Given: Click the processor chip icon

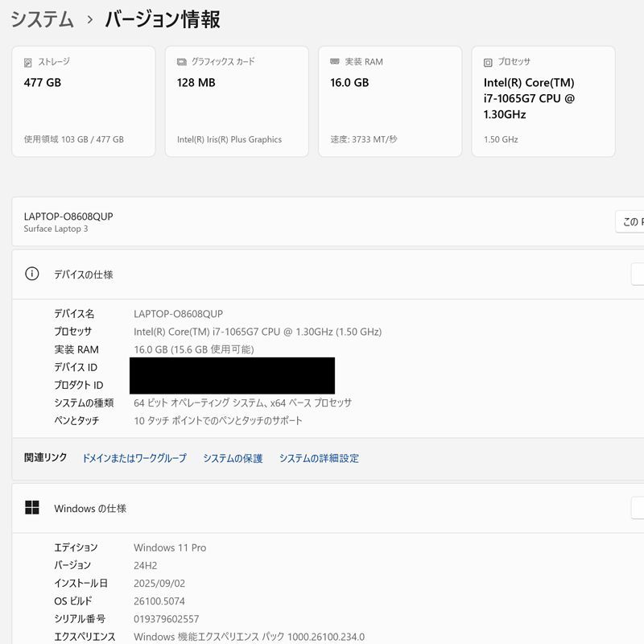Looking at the screenshot, I should pyautogui.click(x=488, y=63).
